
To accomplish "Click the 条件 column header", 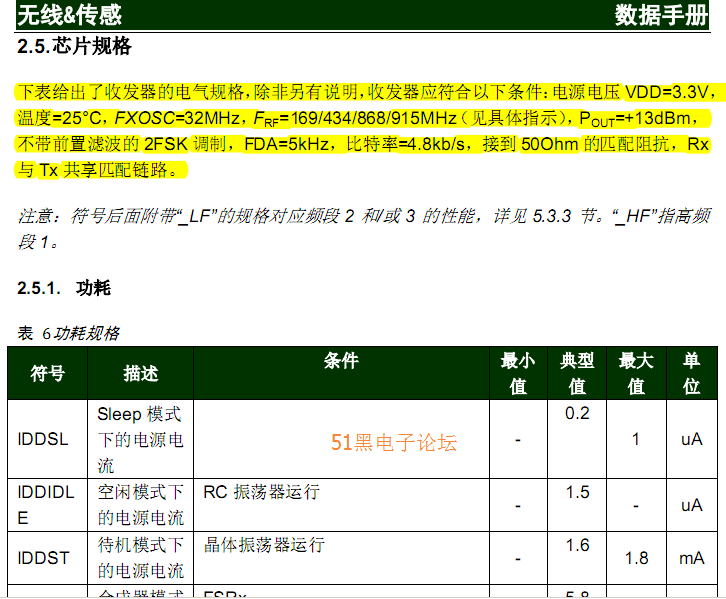I will click(x=340, y=361).
